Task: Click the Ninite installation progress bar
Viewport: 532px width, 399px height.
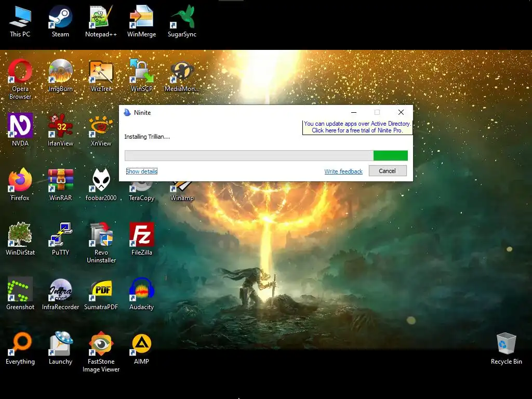Action: [266, 155]
